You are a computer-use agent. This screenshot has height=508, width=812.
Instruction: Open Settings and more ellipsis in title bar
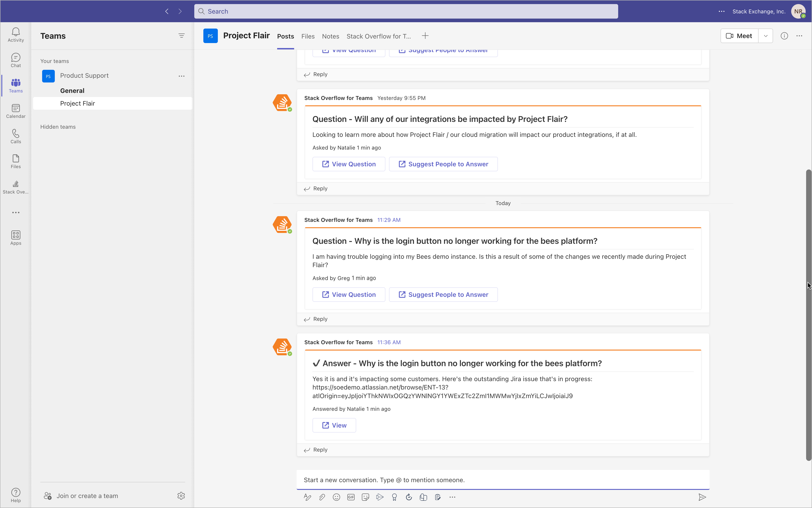pos(721,11)
